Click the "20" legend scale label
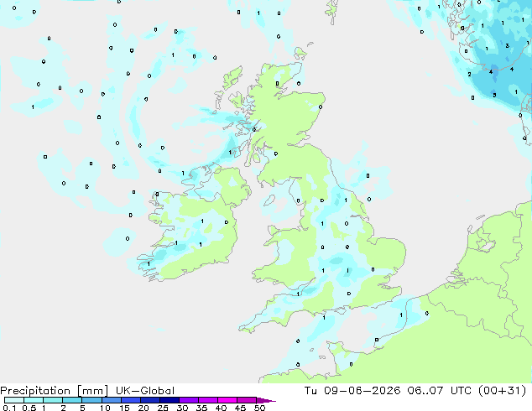The width and height of the screenshot is (532, 411). tap(143, 408)
